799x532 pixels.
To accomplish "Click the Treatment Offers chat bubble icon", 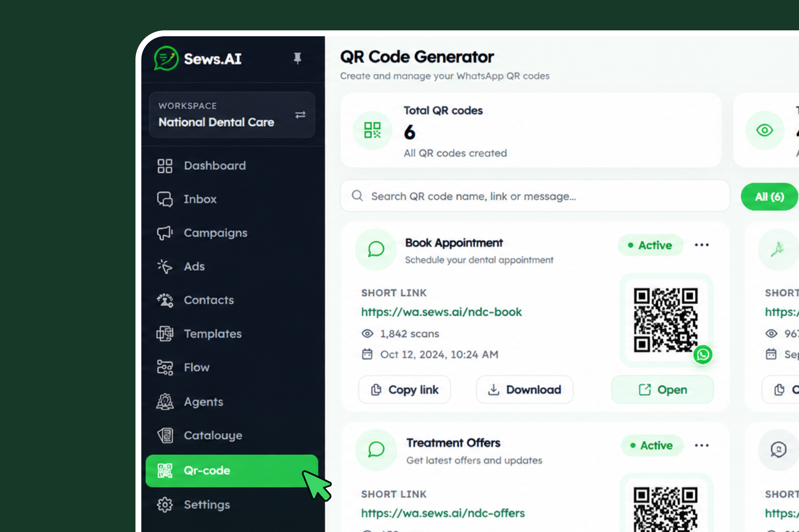I will click(x=376, y=450).
